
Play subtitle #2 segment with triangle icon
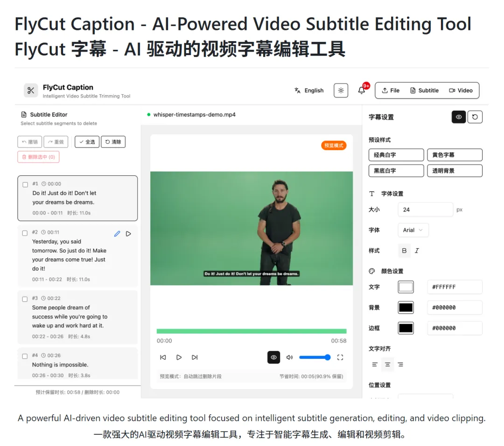click(x=129, y=234)
